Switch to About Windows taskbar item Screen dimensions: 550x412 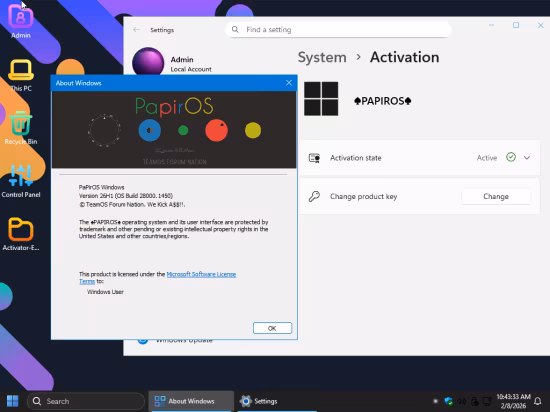click(x=191, y=401)
